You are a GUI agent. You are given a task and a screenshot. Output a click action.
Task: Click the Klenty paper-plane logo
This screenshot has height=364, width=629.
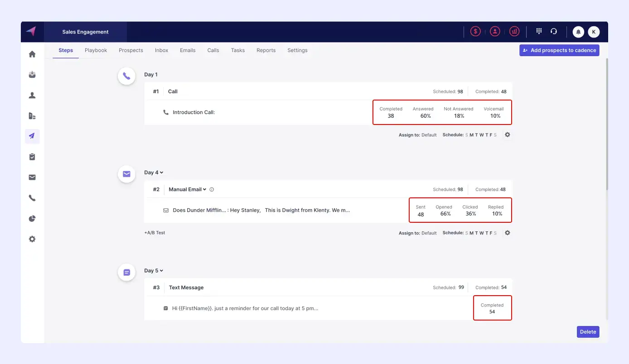[x=31, y=31]
